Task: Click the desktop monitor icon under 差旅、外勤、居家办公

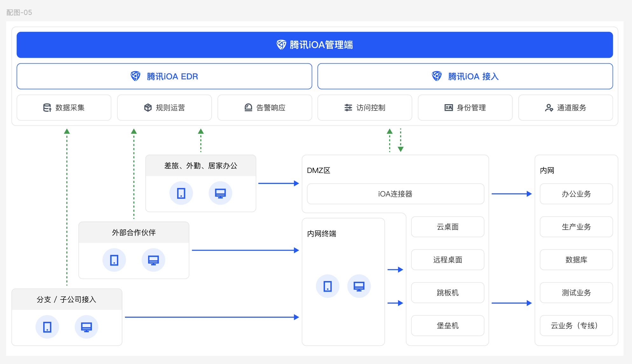Action: 220,193
